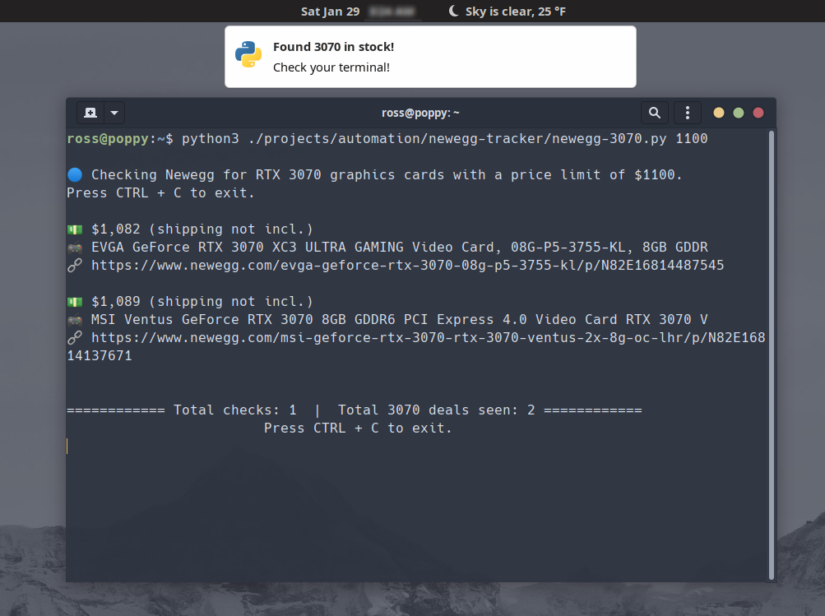Viewport: 825px width, 616px height.
Task: Click the game controller emoji beside the EVGA listing
Action: [x=74, y=246]
